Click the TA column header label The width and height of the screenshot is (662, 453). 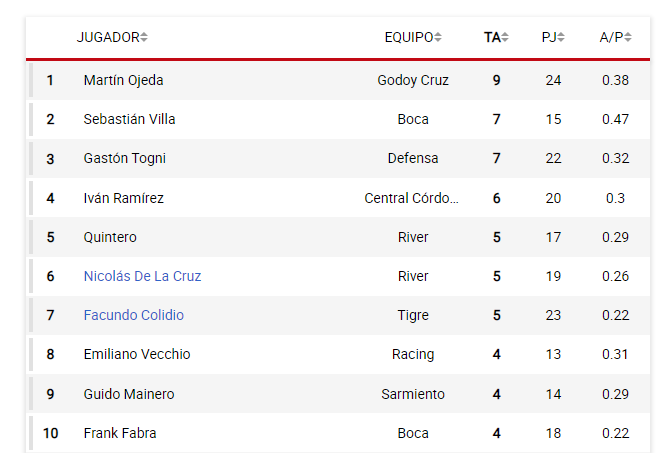(492, 37)
